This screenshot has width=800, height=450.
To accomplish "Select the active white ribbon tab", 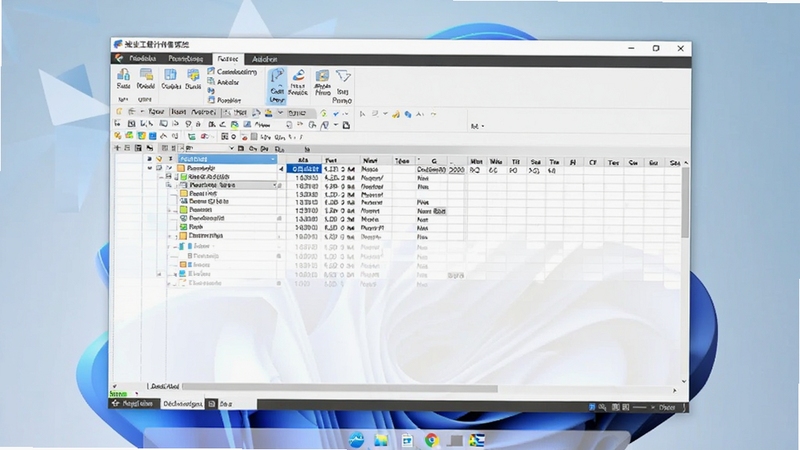I will click(x=228, y=59).
